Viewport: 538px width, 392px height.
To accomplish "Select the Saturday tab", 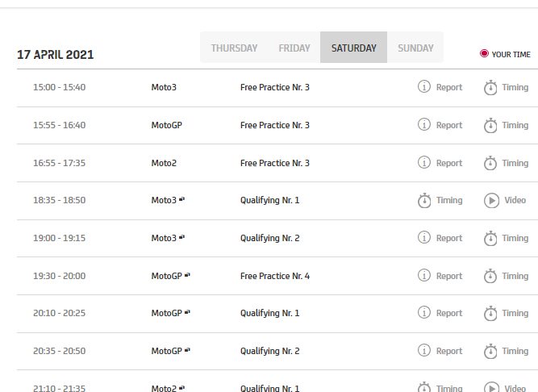I will [353, 48].
